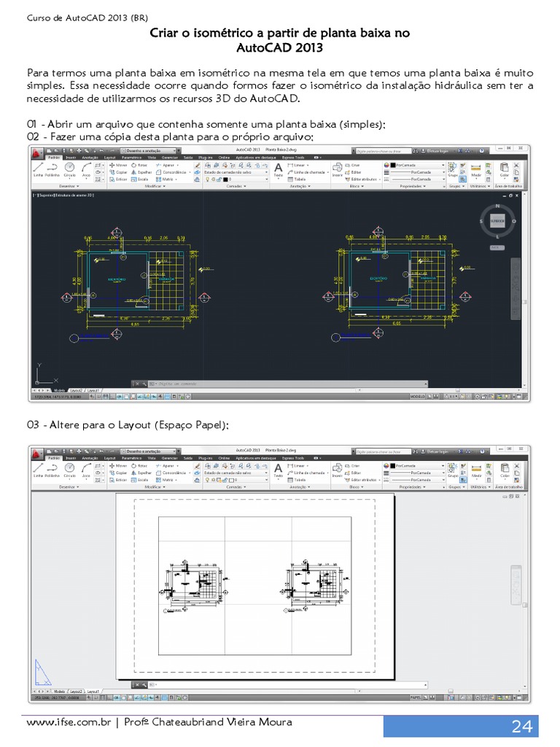Click Colar clipboard icon in lower window
This screenshot has height=747, width=560.
pos(505,470)
